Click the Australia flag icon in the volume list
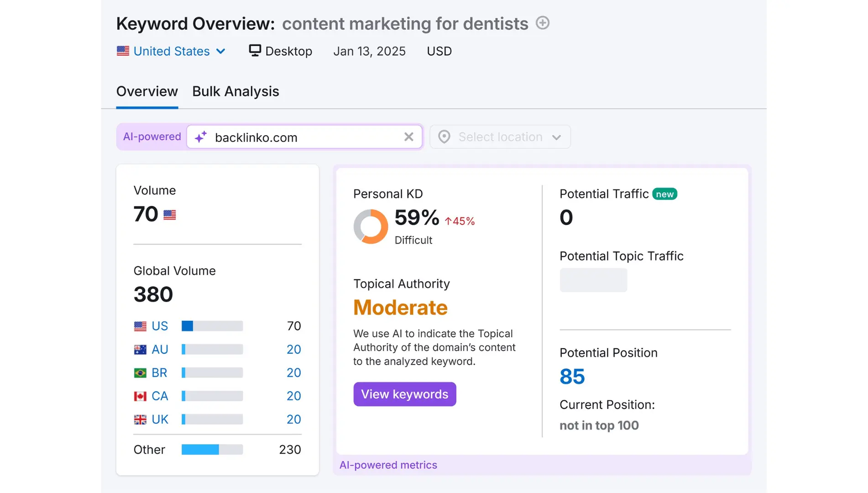The image size is (868, 493). pos(140,350)
